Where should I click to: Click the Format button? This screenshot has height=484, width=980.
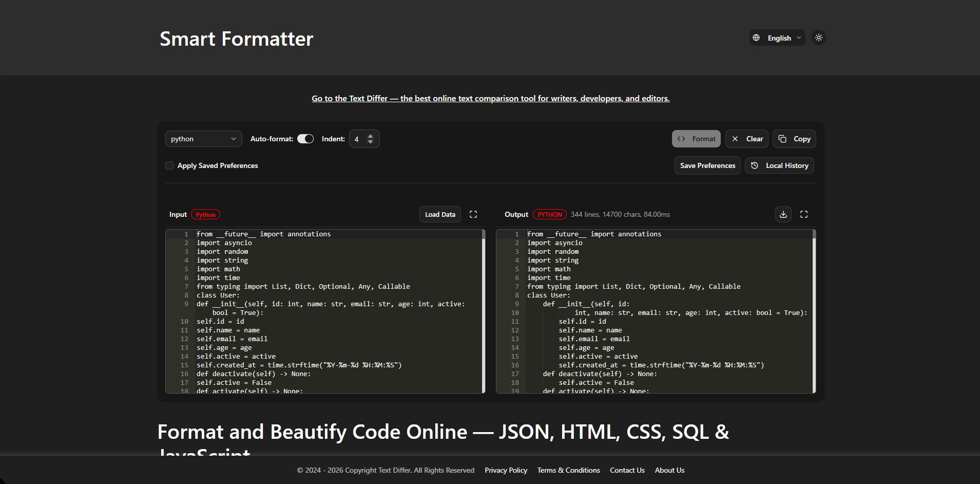click(696, 139)
